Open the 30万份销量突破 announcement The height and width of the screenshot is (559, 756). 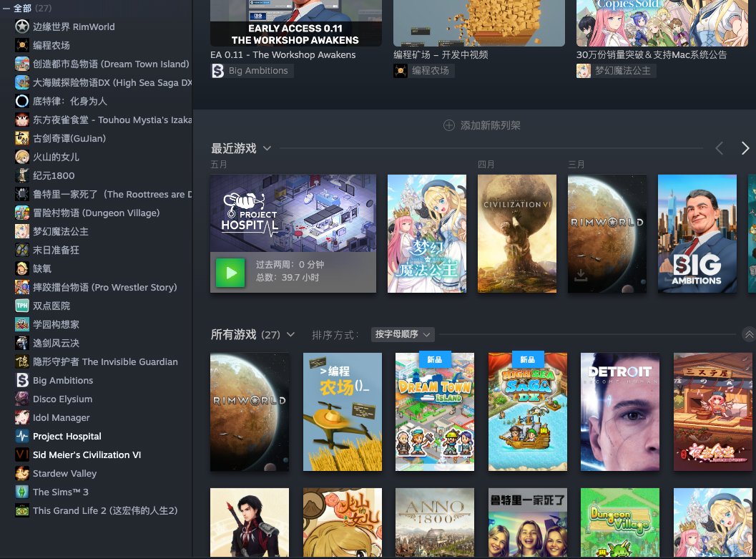[662, 30]
